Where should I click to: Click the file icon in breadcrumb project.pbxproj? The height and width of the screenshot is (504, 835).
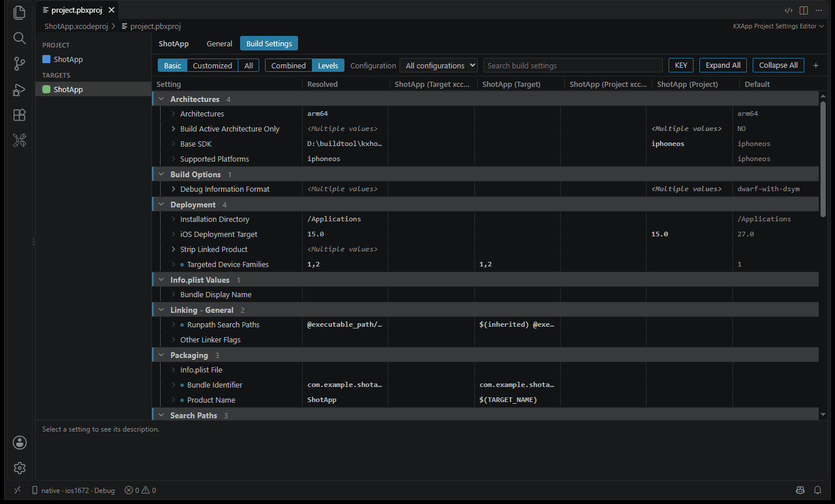pyautogui.click(x=125, y=26)
